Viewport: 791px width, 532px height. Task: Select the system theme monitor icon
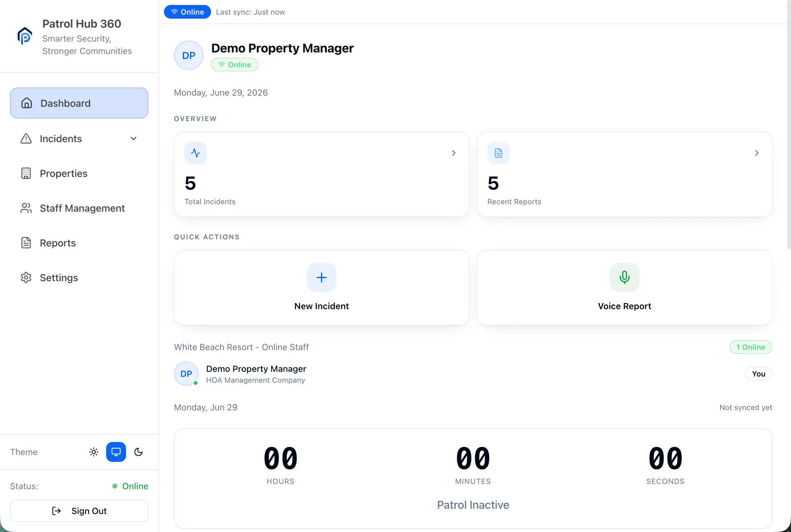pyautogui.click(x=116, y=452)
